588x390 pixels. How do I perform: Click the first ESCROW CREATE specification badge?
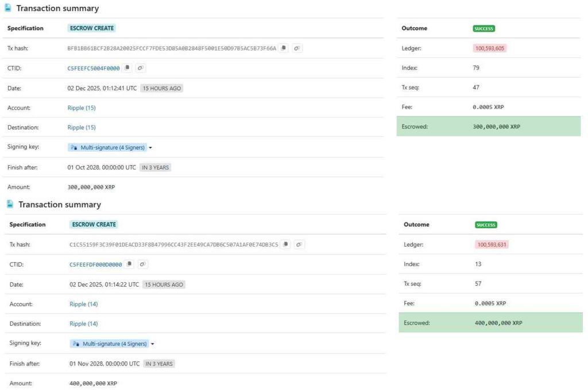(92, 28)
